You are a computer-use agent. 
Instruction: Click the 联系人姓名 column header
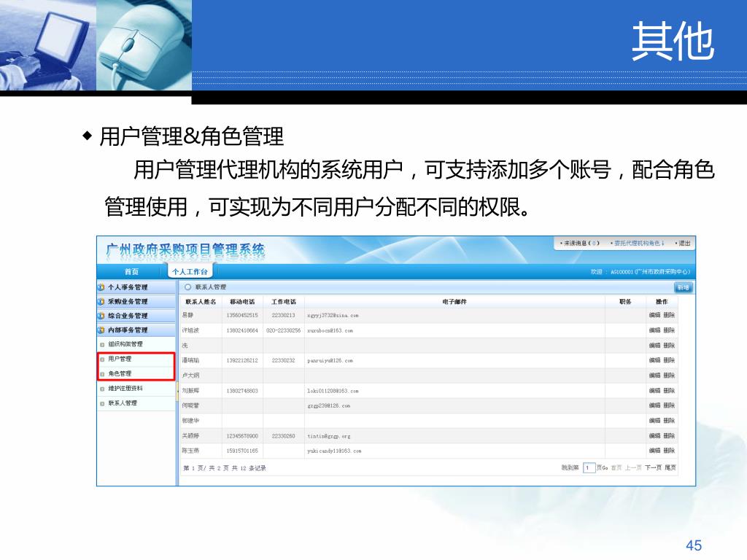click(201, 301)
